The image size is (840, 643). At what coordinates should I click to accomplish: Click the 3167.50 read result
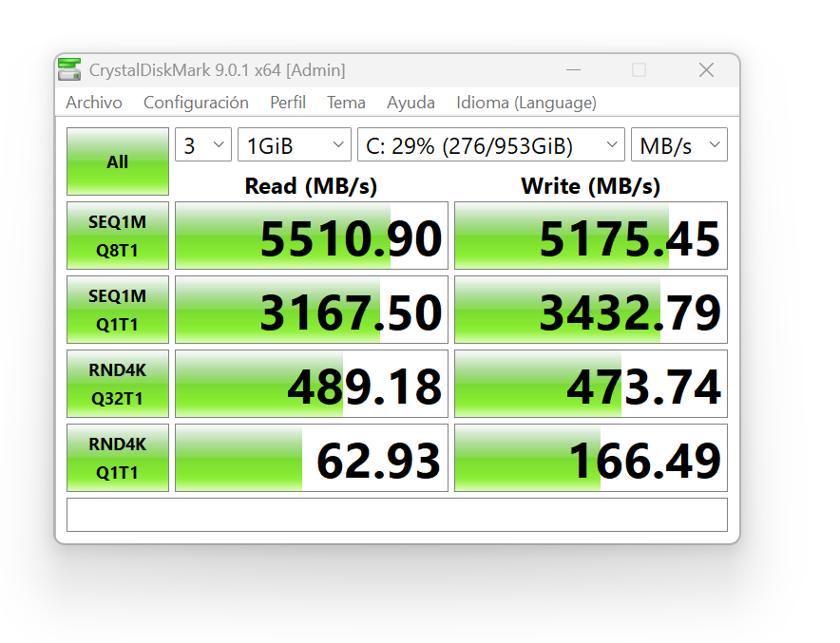(x=312, y=310)
